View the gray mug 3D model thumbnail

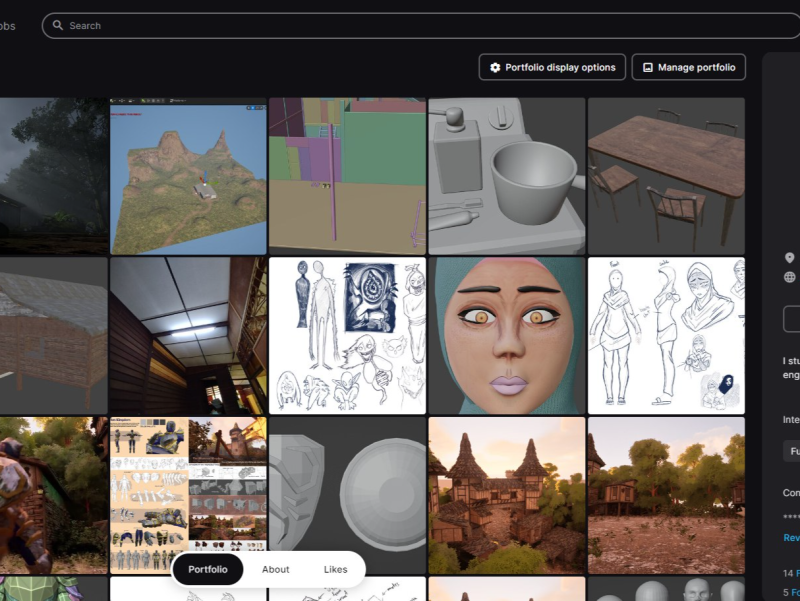(x=507, y=176)
